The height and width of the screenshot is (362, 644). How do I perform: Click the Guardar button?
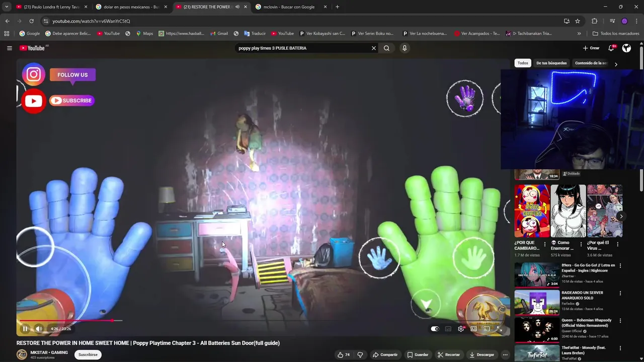tap(418, 354)
